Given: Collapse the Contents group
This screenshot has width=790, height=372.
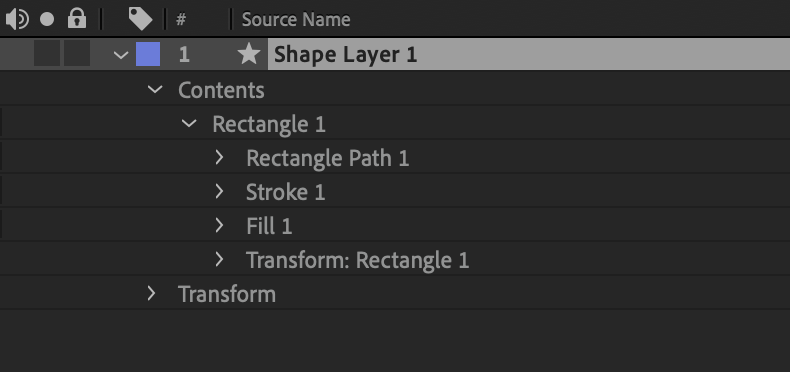Looking at the screenshot, I should click(155, 90).
